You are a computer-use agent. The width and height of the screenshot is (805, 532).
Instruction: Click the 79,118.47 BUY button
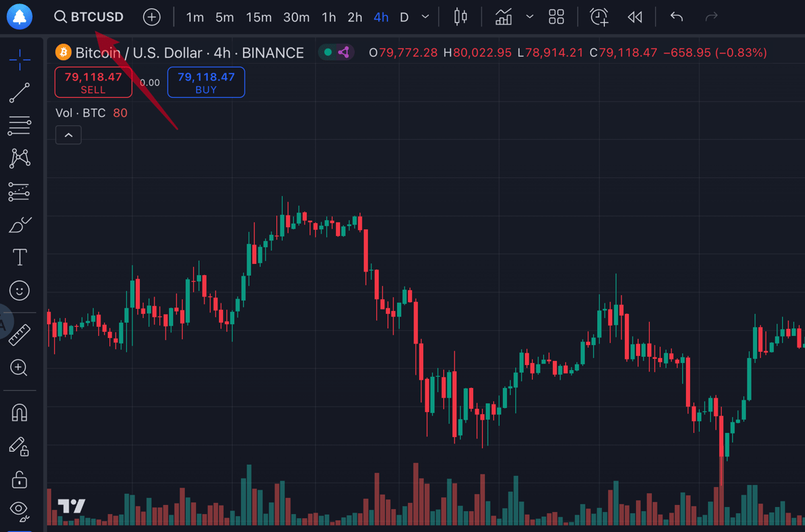(206, 82)
